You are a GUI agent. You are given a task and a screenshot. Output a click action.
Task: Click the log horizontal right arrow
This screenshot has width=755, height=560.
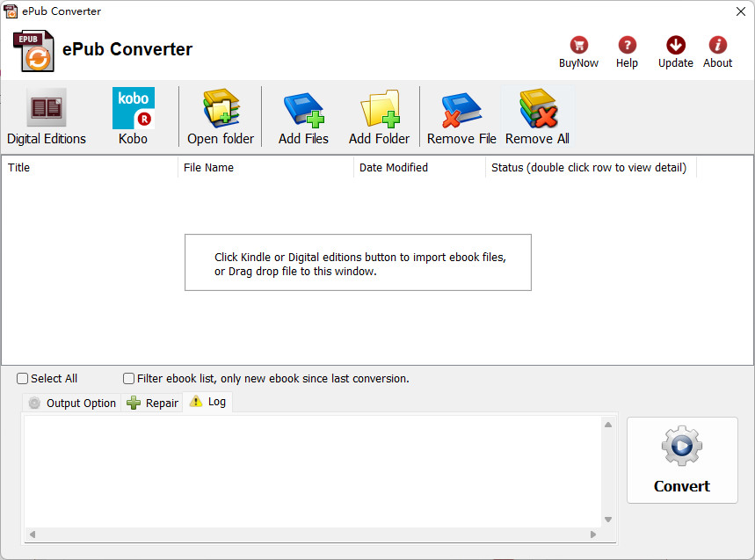pos(593,535)
